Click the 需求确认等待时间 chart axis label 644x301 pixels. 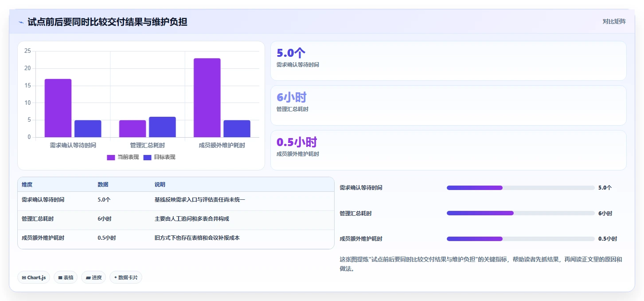pyautogui.click(x=73, y=145)
